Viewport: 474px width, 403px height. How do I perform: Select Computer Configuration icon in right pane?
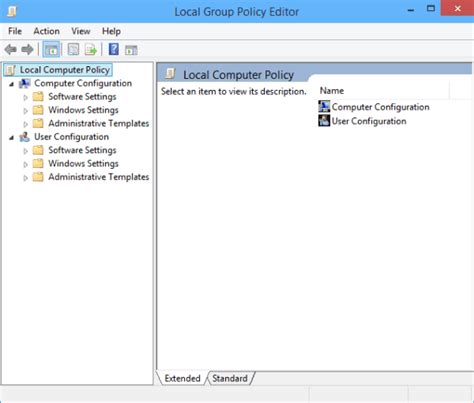pyautogui.click(x=324, y=107)
